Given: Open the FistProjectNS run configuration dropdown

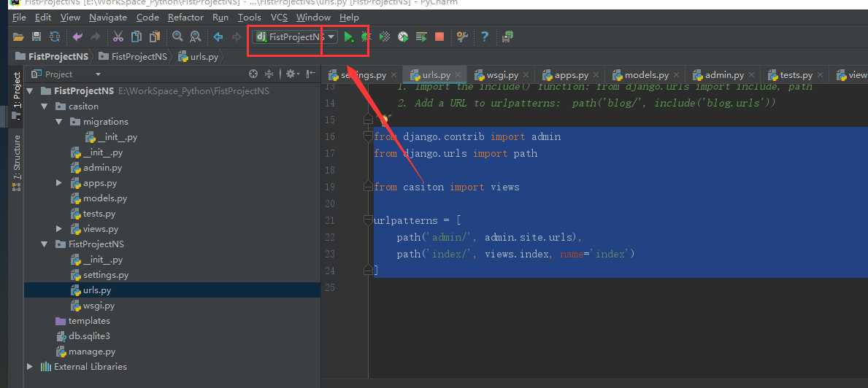Looking at the screenshot, I should [295, 37].
